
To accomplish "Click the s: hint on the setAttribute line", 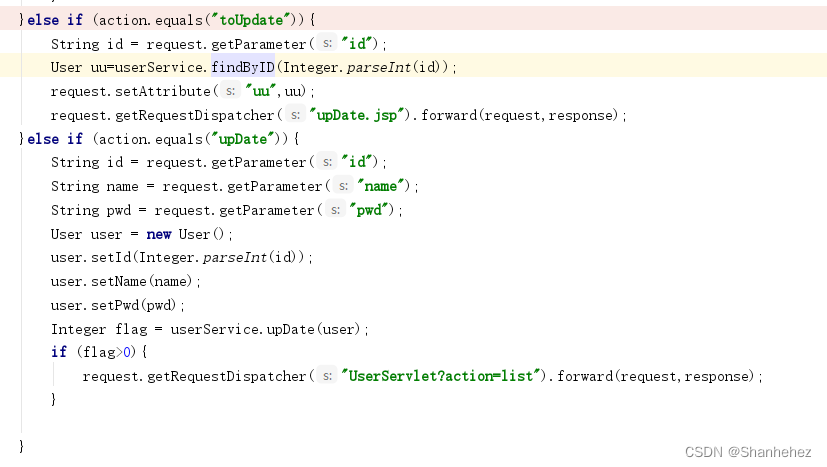I will point(230,91).
